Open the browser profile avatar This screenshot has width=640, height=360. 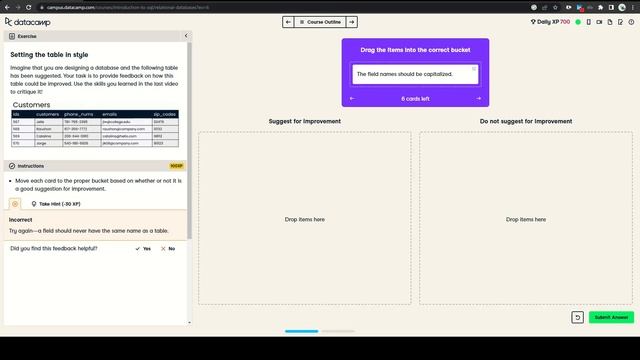click(622, 7)
